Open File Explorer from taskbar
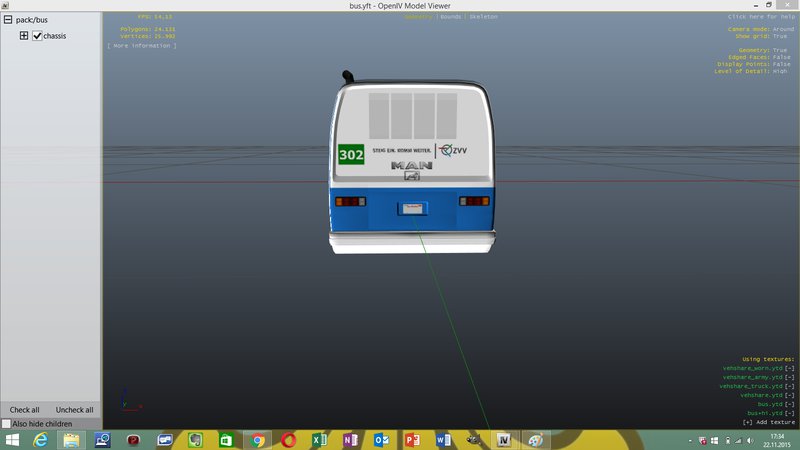Image resolution: width=800 pixels, height=450 pixels. point(71,440)
